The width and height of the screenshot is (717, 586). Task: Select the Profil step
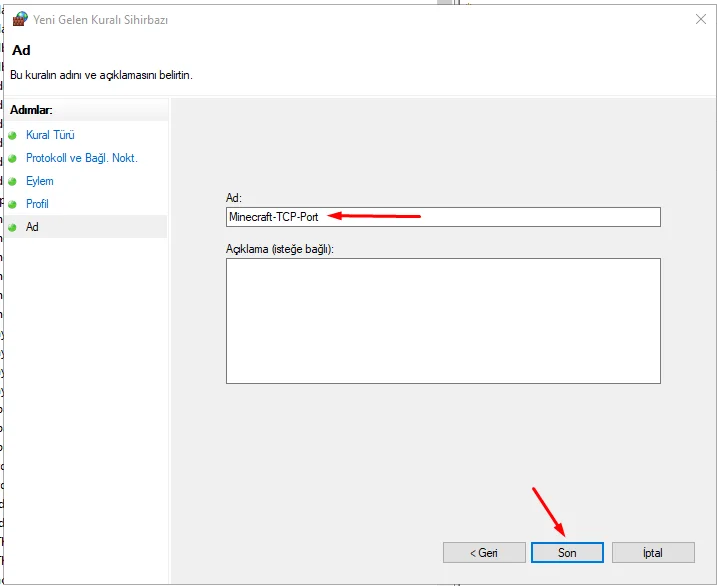point(37,204)
